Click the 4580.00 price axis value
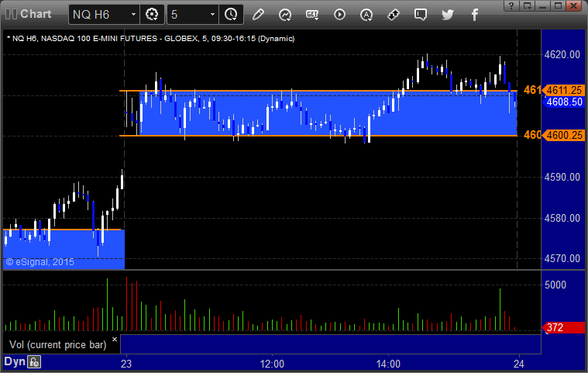Viewport: 588px width, 373px height. click(562, 218)
